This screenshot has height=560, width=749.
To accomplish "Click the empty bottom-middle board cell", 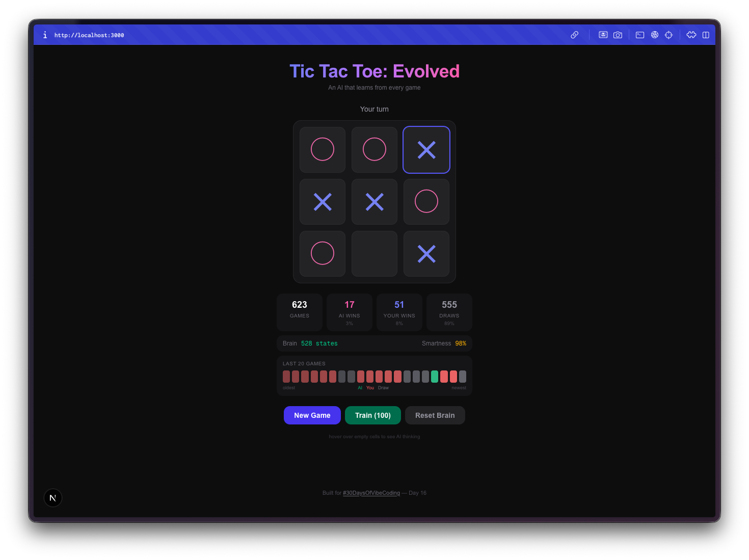I will point(374,253).
